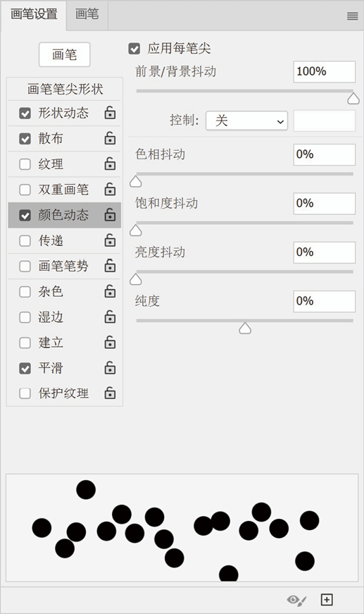
Task: Click the 纯度 slider handle
Action: [245, 328]
